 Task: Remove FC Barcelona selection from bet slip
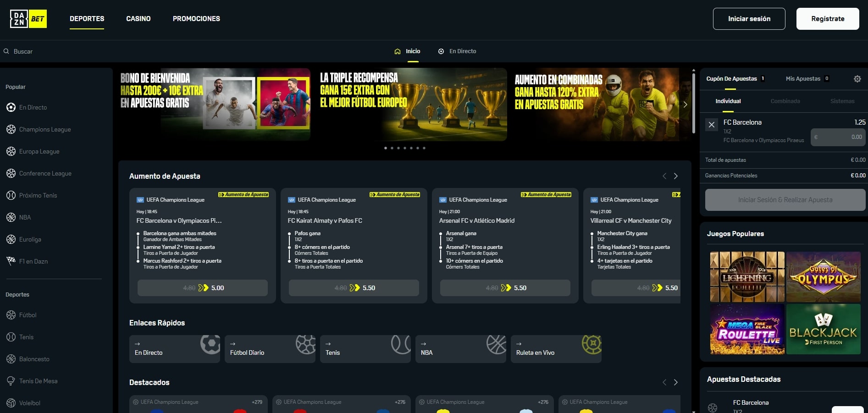click(x=712, y=124)
